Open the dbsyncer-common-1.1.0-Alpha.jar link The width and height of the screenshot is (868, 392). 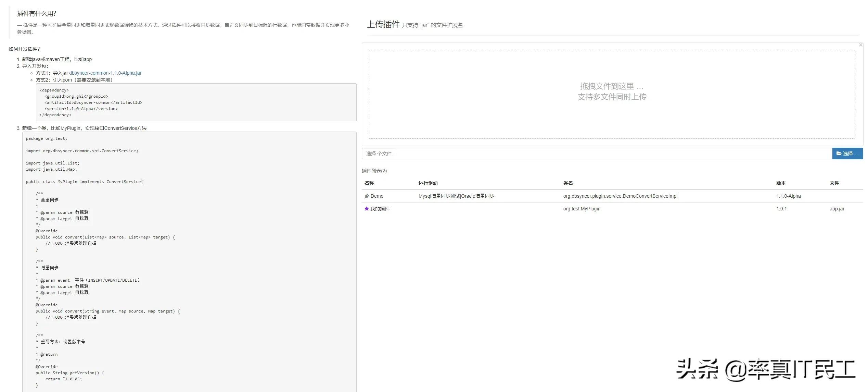click(105, 73)
